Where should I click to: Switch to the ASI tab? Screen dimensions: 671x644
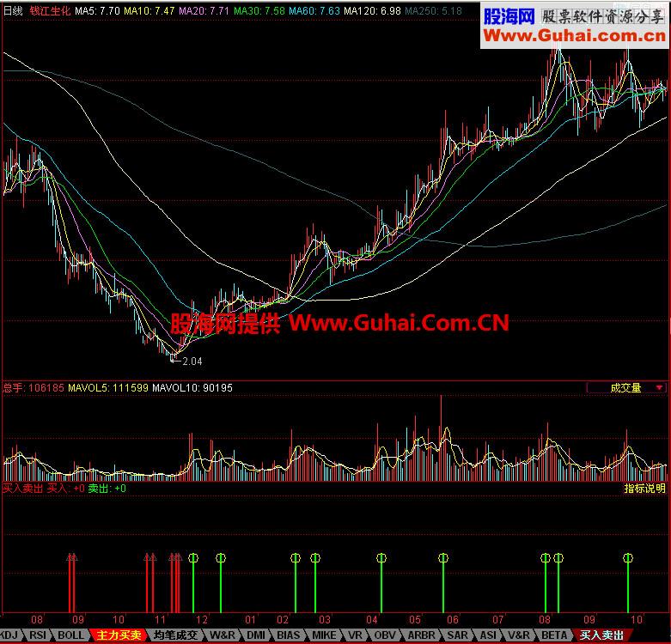pyautogui.click(x=488, y=635)
